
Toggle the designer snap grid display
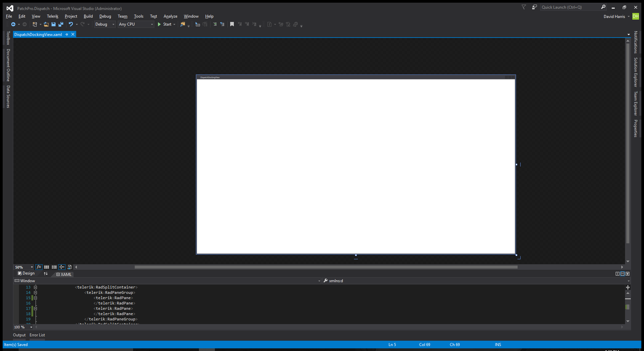coord(47,267)
